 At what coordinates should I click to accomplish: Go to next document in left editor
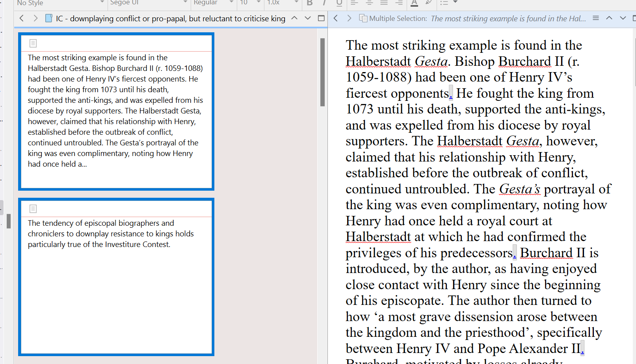[308, 18]
